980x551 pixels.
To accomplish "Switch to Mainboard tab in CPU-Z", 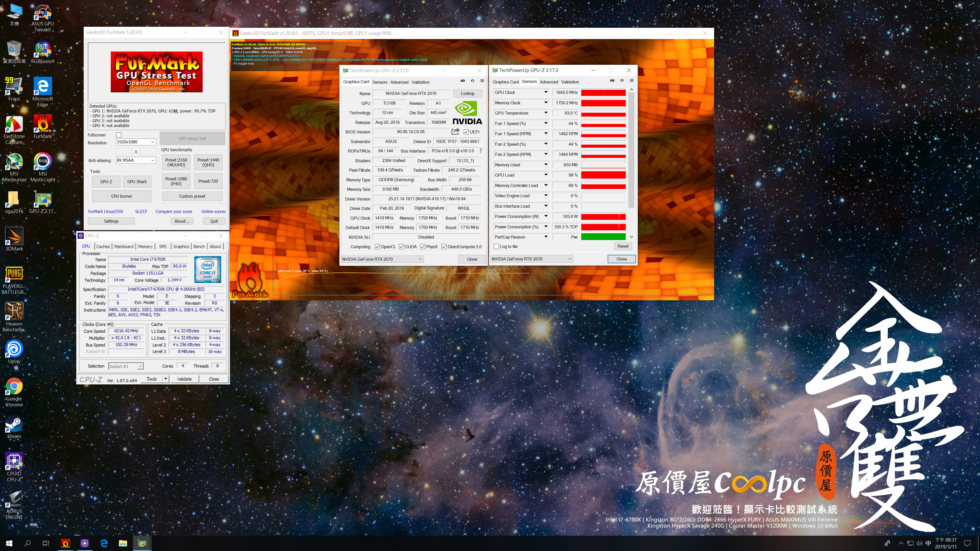I will point(124,246).
